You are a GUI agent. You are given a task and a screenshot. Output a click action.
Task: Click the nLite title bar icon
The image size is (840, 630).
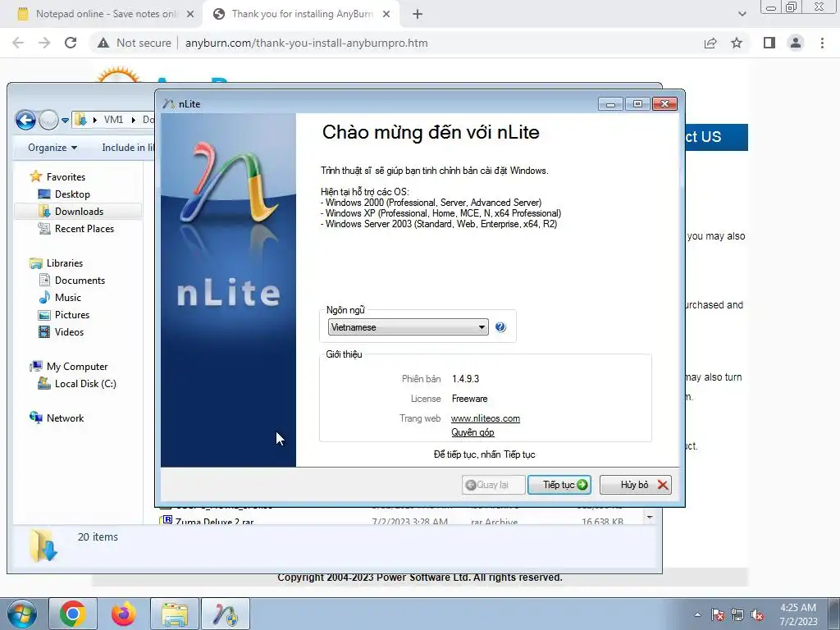coord(169,104)
